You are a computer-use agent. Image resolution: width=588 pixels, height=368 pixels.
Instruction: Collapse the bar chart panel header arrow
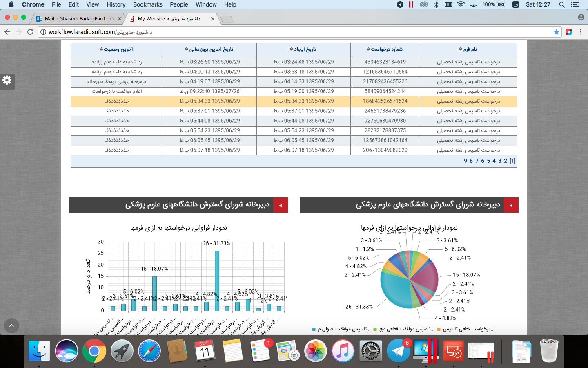[x=280, y=205]
